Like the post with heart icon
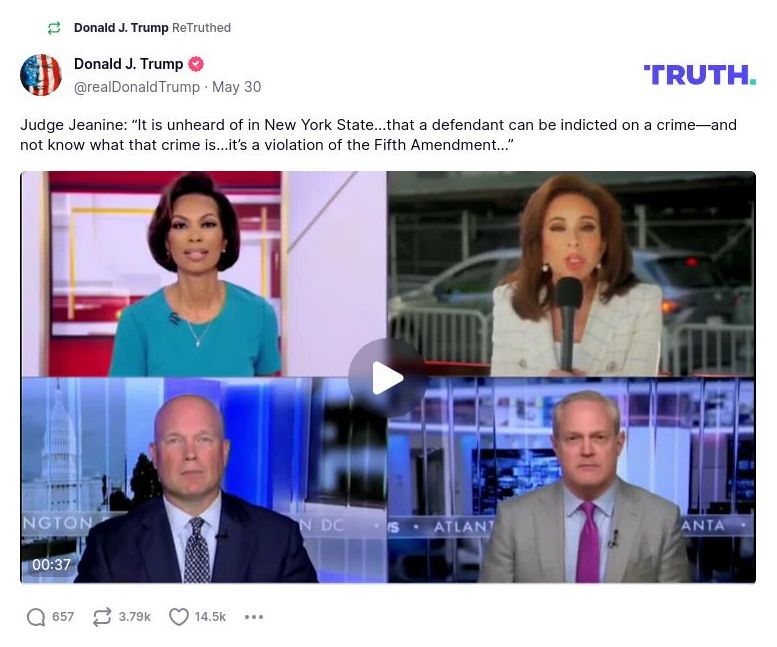Image resolution: width=777 pixels, height=647 pixels. (178, 617)
